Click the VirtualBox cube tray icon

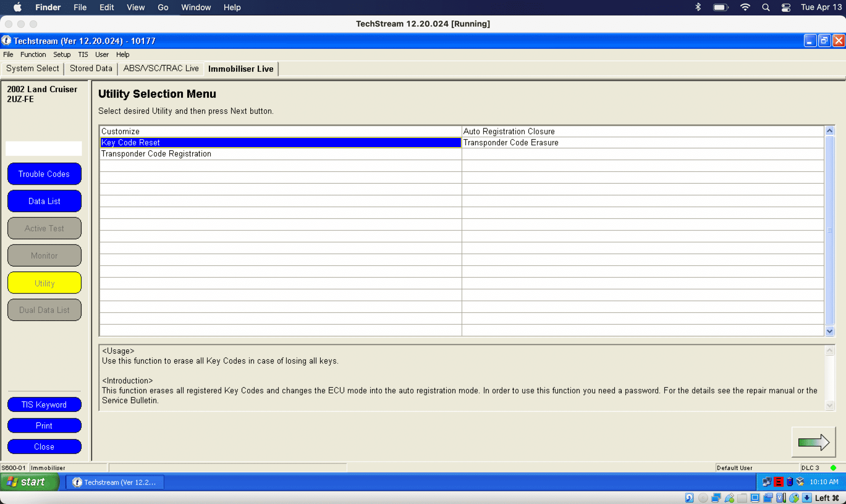(x=800, y=482)
